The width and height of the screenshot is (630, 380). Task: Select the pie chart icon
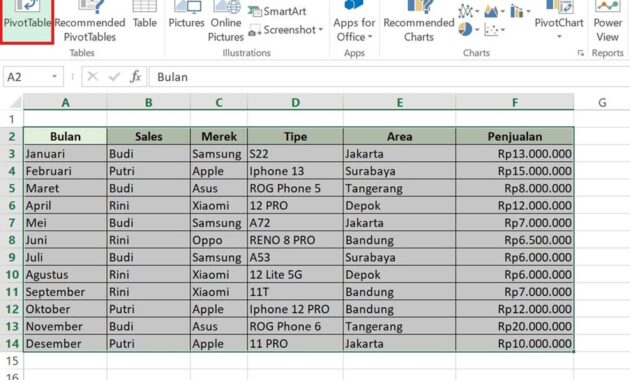[x=465, y=29]
